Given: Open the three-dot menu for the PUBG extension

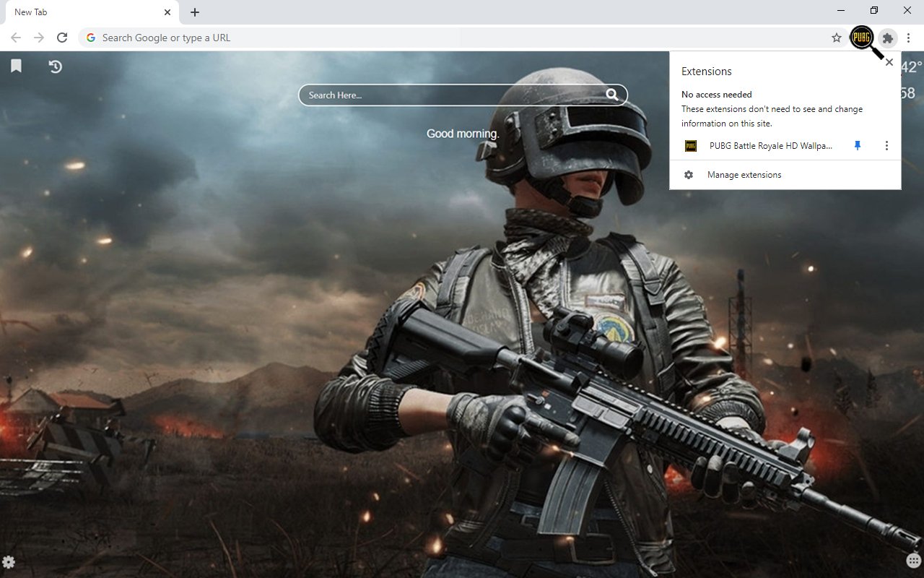Looking at the screenshot, I should coord(886,145).
